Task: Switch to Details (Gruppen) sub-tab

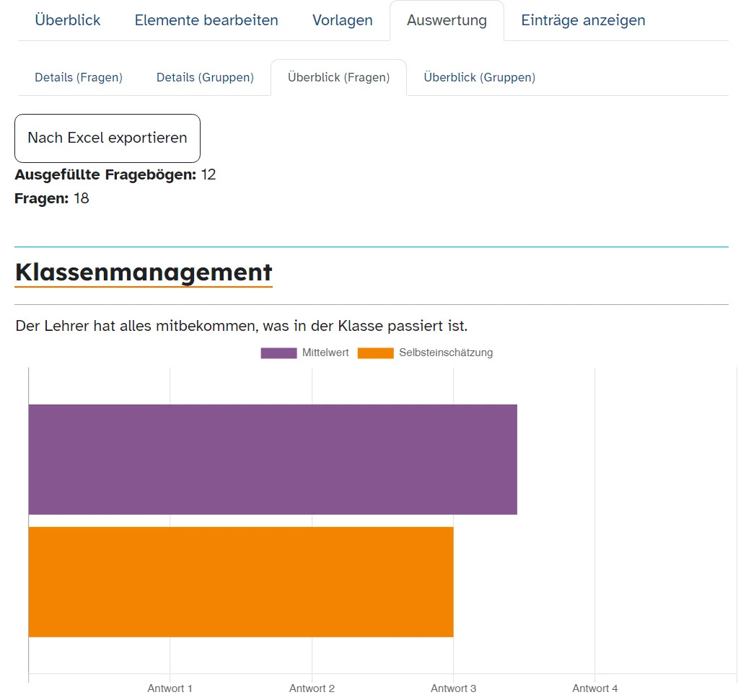Action: [205, 77]
